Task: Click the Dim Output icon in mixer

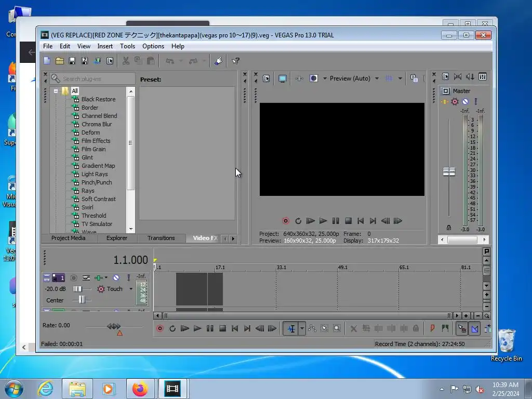Action: 470,77
